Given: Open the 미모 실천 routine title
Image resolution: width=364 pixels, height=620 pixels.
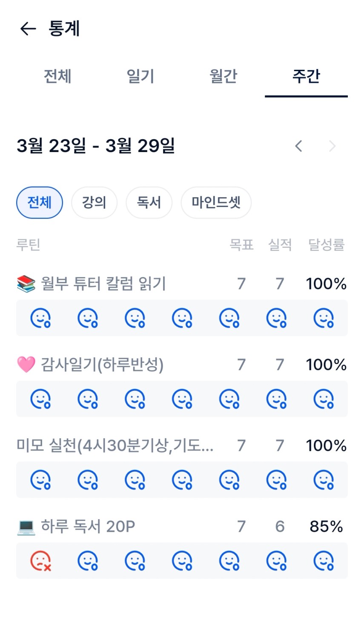Looking at the screenshot, I should pyautogui.click(x=115, y=445).
